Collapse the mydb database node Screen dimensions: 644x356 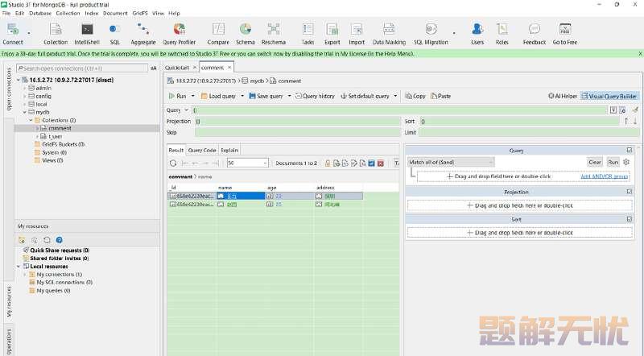[x=25, y=112]
